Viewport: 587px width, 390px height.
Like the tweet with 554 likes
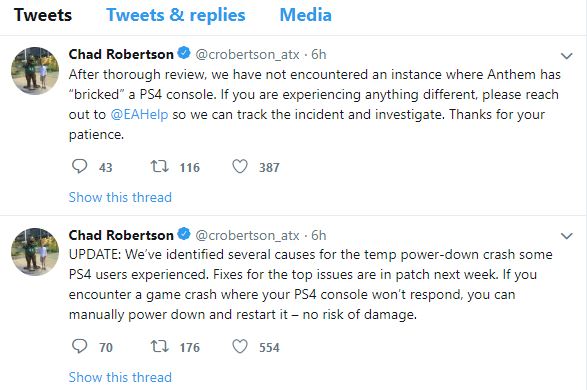click(240, 347)
